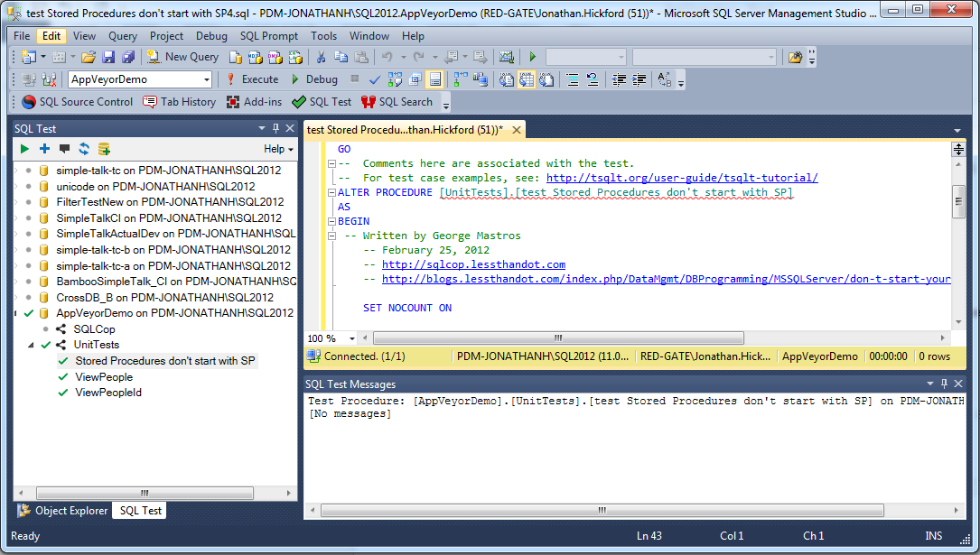The image size is (980, 555).
Task: Toggle Include Client Statistics
Action: (481, 79)
